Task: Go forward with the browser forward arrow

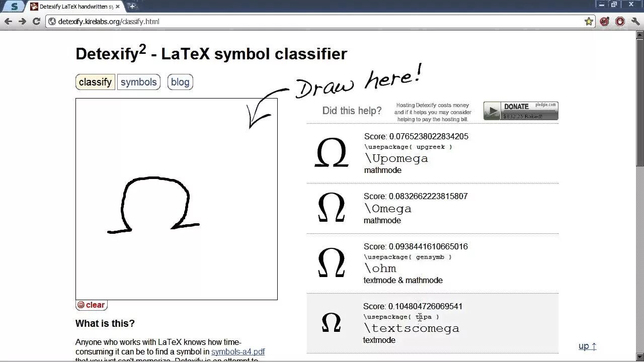Action: 22,21
